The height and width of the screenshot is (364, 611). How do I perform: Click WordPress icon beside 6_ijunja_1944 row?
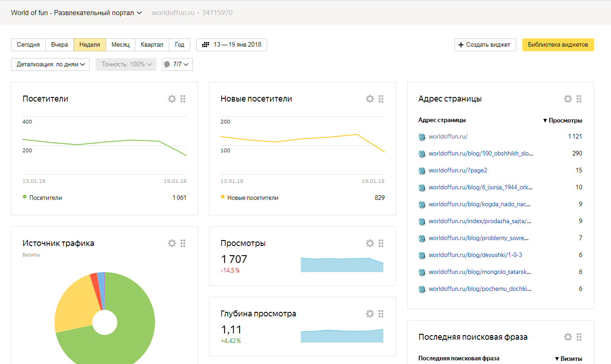[422, 187]
